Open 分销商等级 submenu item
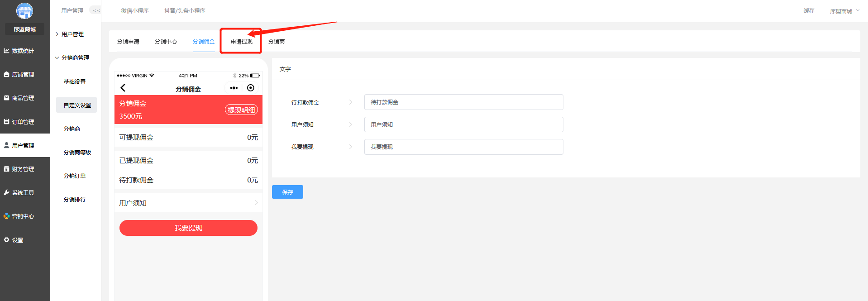This screenshot has width=868, height=301. 77,153
